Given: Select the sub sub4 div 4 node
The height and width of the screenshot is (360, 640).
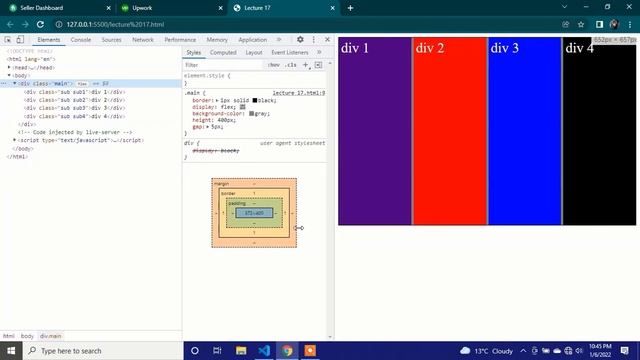Looking at the screenshot, I should 75,116.
